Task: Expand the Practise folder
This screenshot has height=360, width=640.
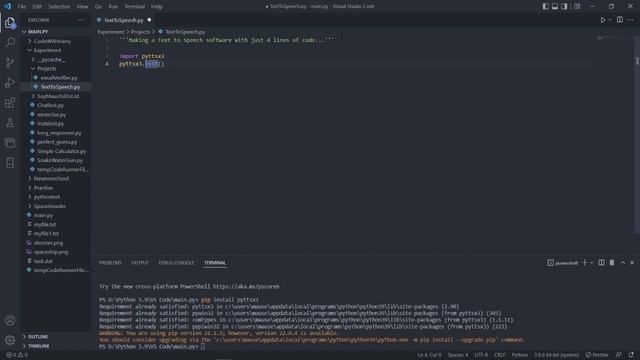Action: tap(56, 188)
